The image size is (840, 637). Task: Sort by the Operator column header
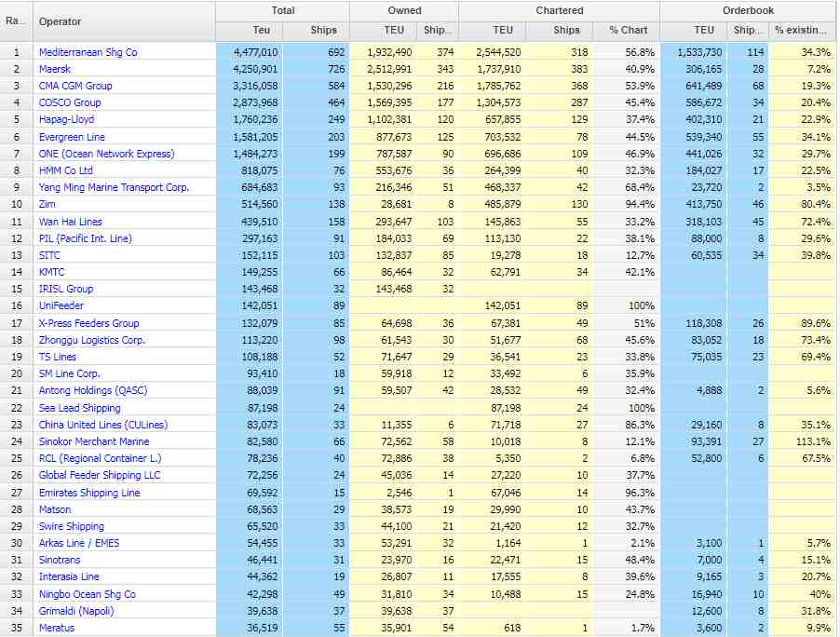click(x=124, y=20)
